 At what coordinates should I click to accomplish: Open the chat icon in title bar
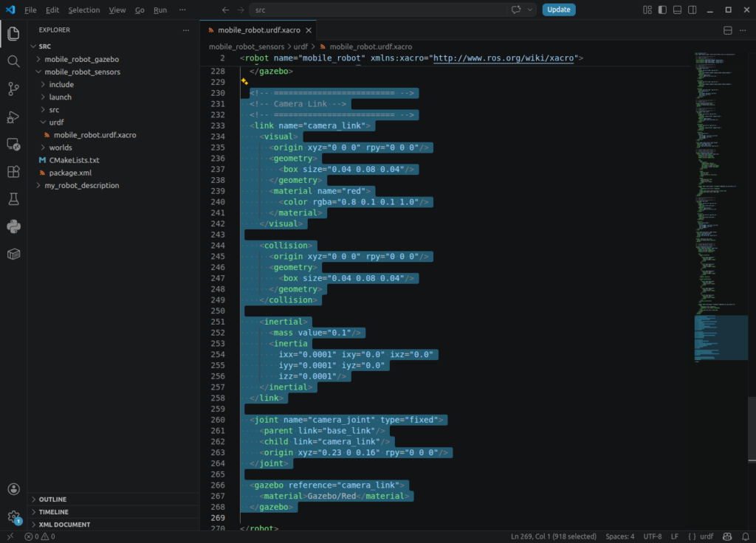[516, 10]
